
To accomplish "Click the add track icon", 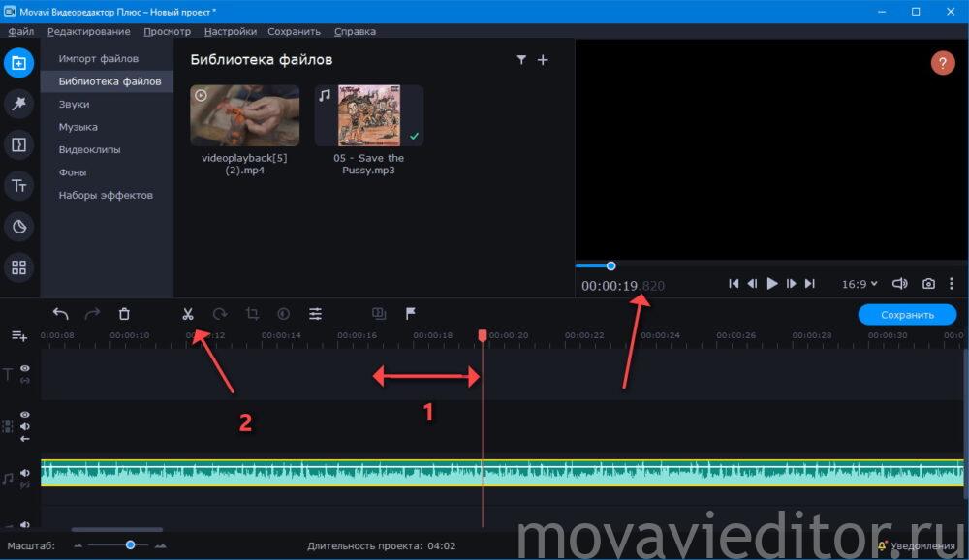I will pyautogui.click(x=19, y=335).
